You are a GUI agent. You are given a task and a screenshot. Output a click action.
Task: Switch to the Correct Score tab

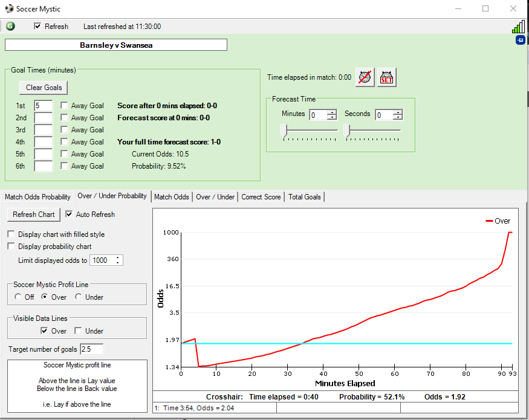coord(261,197)
